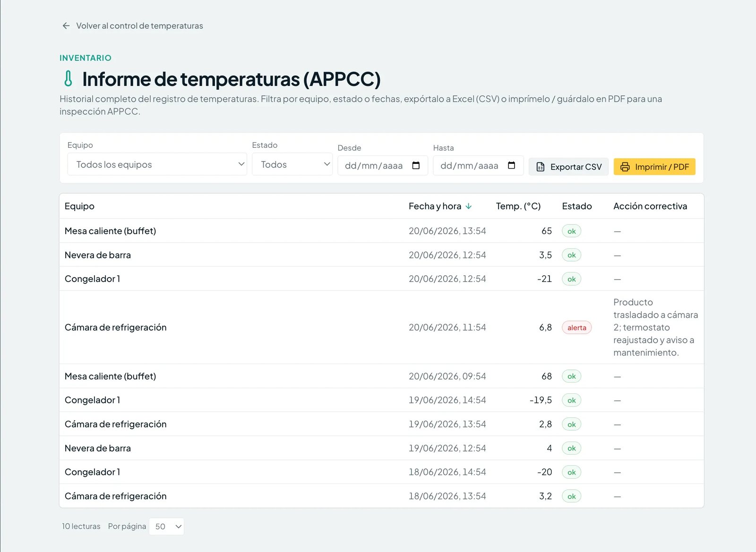Sort by 'Fecha y hora' column header

point(440,206)
